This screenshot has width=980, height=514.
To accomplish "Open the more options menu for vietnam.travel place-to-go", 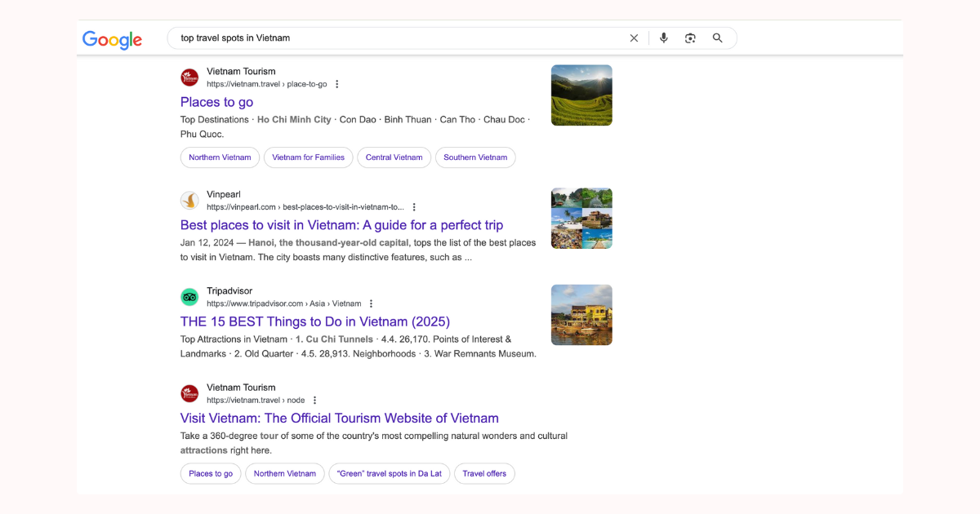I will pyautogui.click(x=336, y=84).
